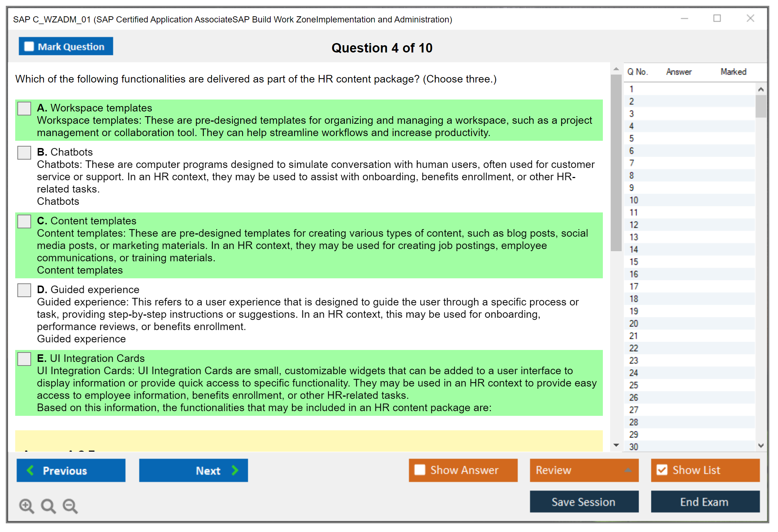Click the reset zoom magnifier icon

click(x=48, y=506)
